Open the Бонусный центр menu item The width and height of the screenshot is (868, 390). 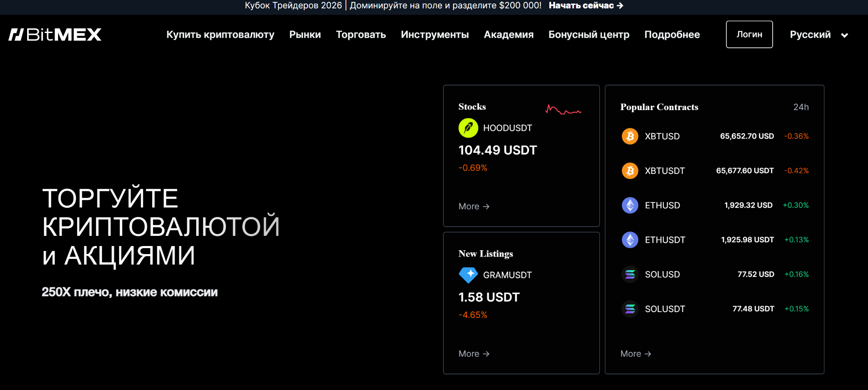pyautogui.click(x=589, y=35)
